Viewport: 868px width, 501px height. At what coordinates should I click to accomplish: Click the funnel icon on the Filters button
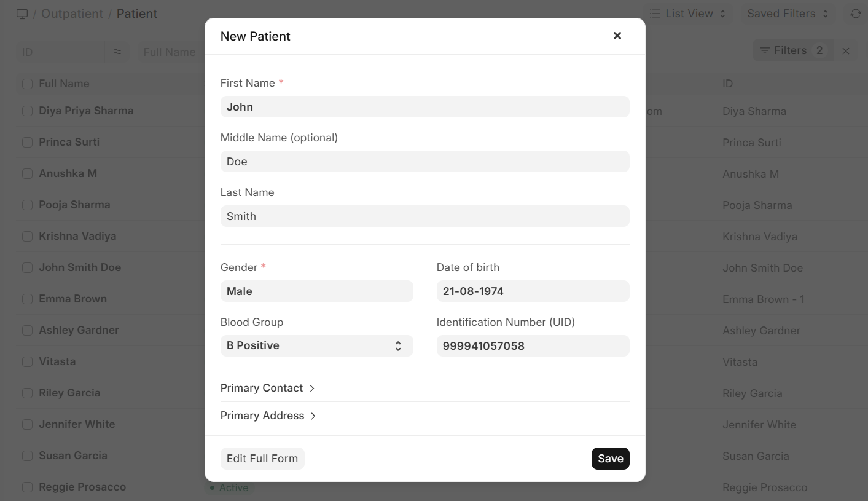764,50
